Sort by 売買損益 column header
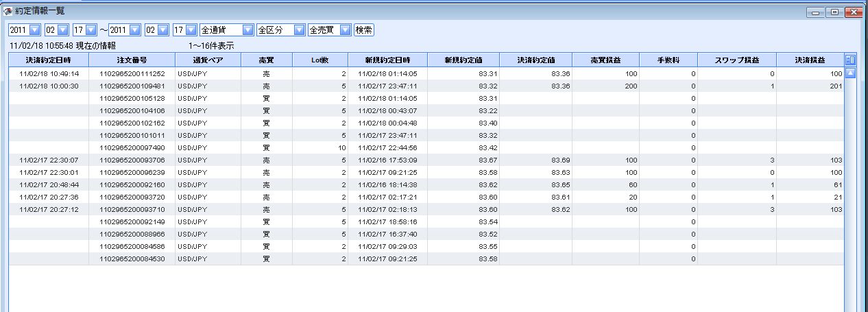 [605, 60]
